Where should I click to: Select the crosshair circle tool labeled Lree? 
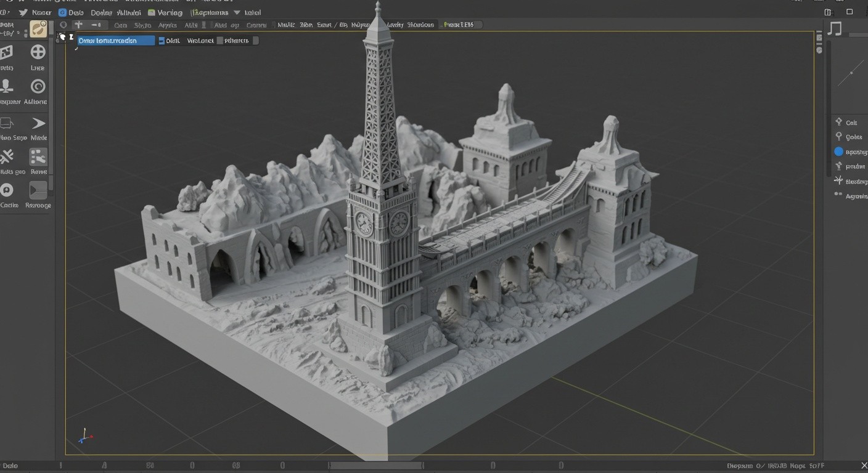(38, 52)
